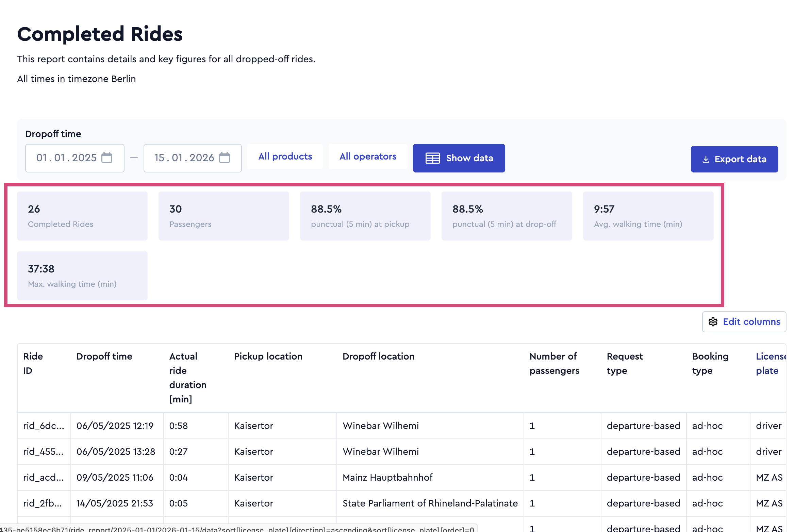Select the Completed Rides 26 stat card

(82, 216)
